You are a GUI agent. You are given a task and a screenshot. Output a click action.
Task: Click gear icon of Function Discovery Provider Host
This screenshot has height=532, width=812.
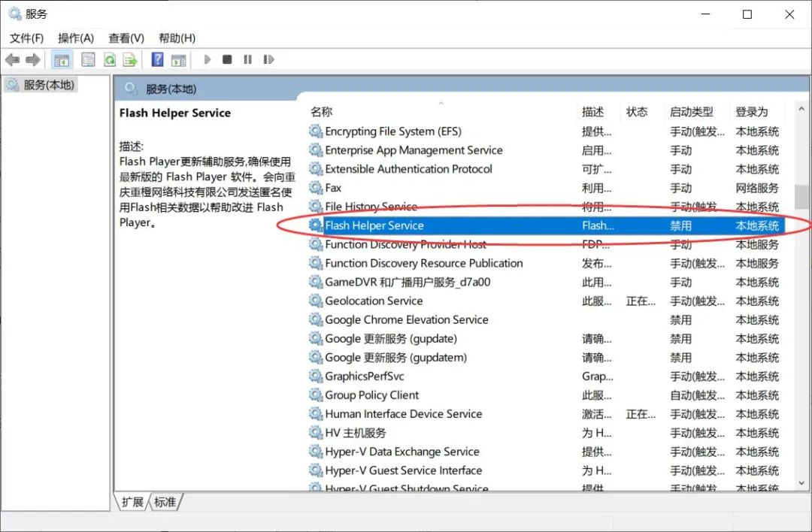click(316, 244)
